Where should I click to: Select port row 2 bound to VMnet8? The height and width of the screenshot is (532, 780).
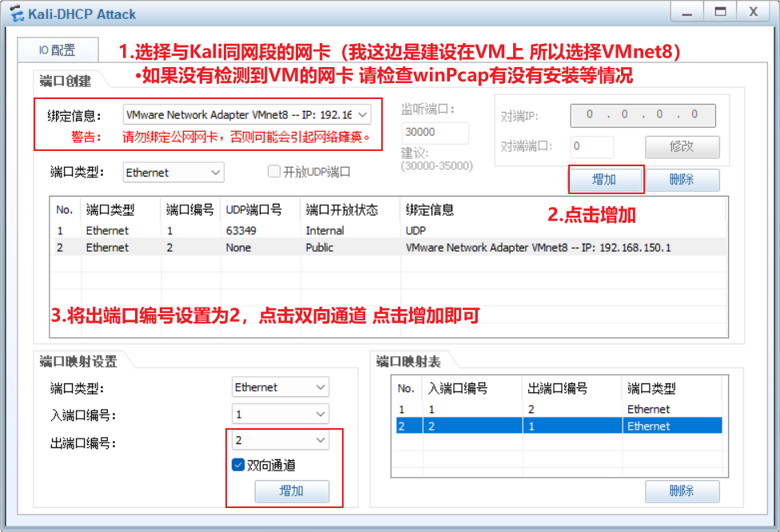pyautogui.click(x=388, y=248)
